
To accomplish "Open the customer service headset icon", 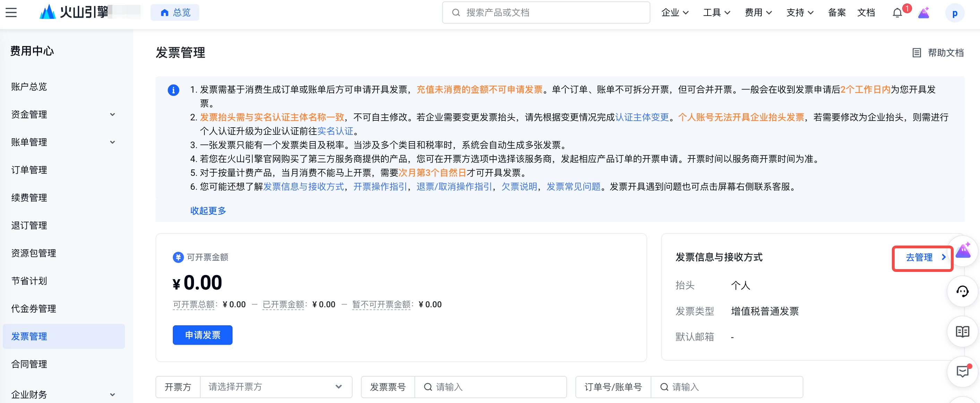I will tap(962, 291).
